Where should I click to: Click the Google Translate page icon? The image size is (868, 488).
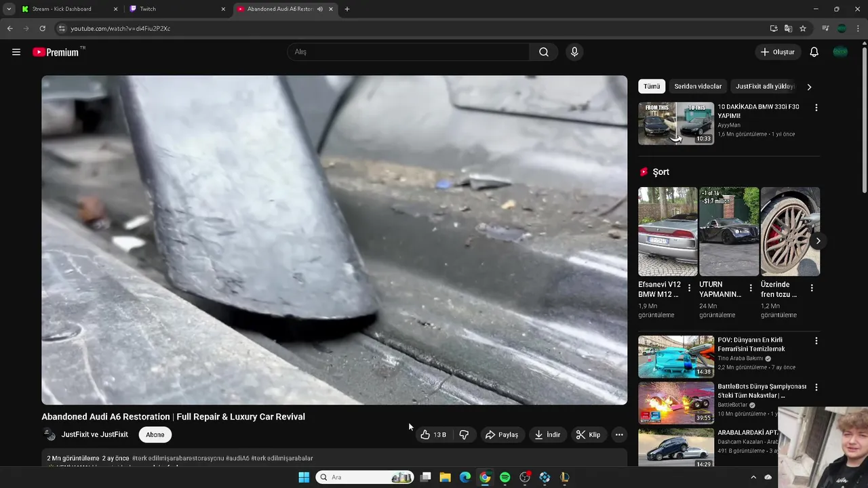pos(788,28)
